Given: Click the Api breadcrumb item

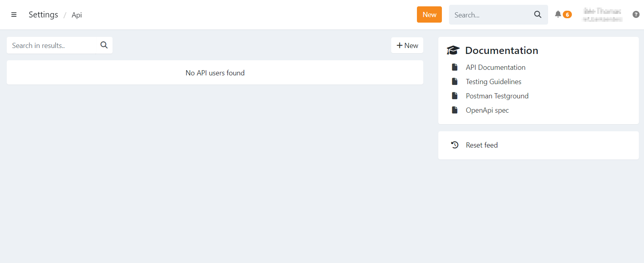Looking at the screenshot, I should click(76, 15).
